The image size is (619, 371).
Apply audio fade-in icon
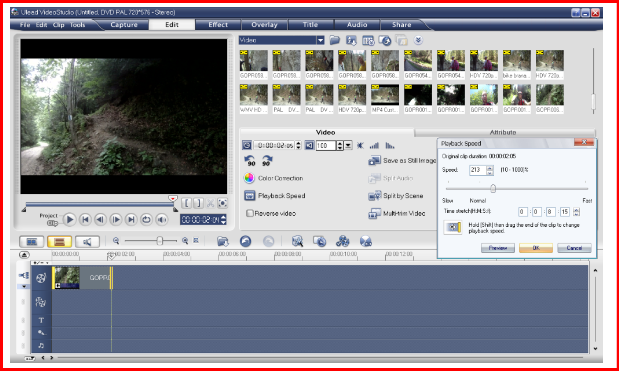point(374,146)
